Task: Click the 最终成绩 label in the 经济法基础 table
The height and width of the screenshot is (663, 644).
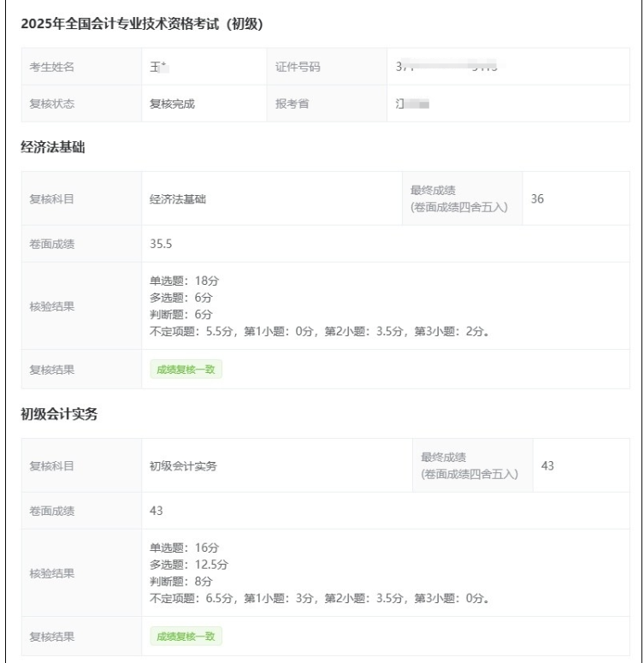Action: click(434, 191)
